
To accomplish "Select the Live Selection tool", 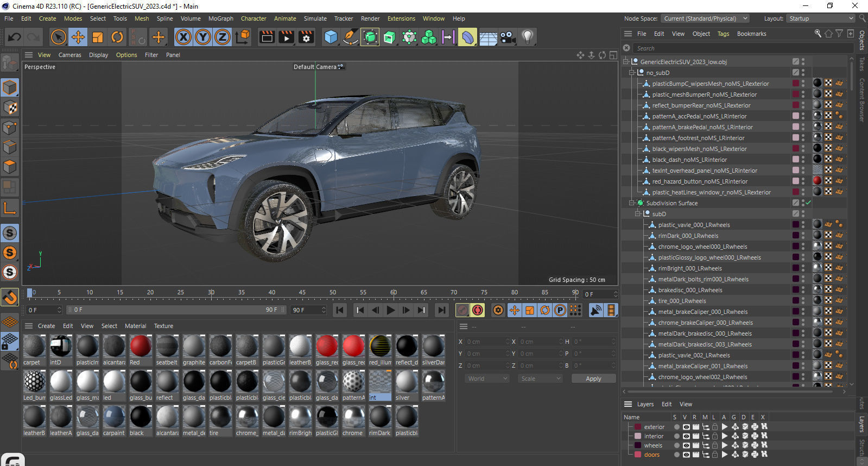I will [58, 37].
